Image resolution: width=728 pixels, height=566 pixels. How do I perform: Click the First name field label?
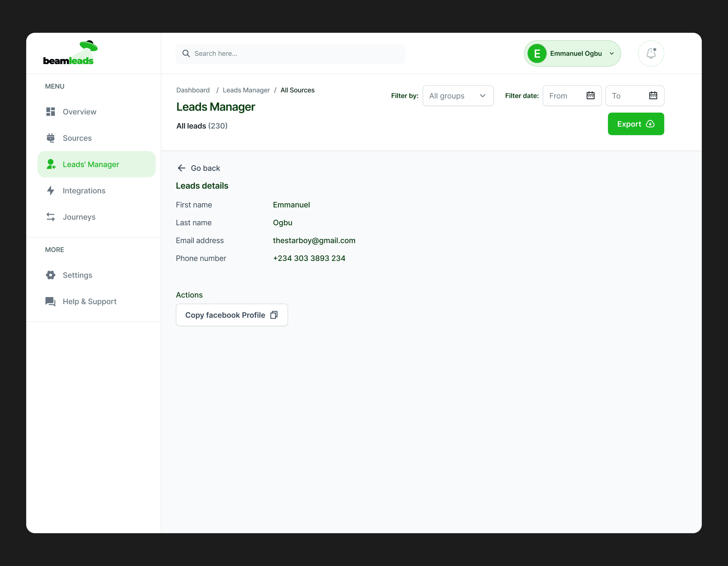194,205
